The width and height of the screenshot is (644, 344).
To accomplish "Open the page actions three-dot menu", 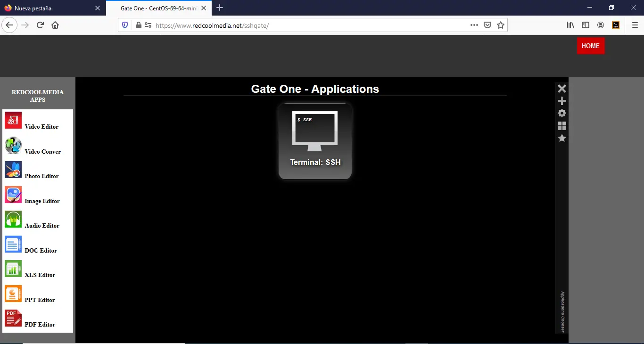I will click(474, 25).
